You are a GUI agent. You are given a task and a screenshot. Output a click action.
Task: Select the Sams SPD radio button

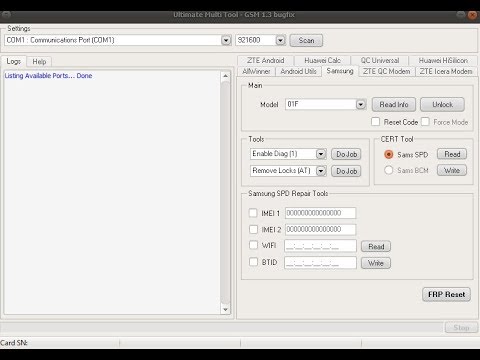click(389, 154)
